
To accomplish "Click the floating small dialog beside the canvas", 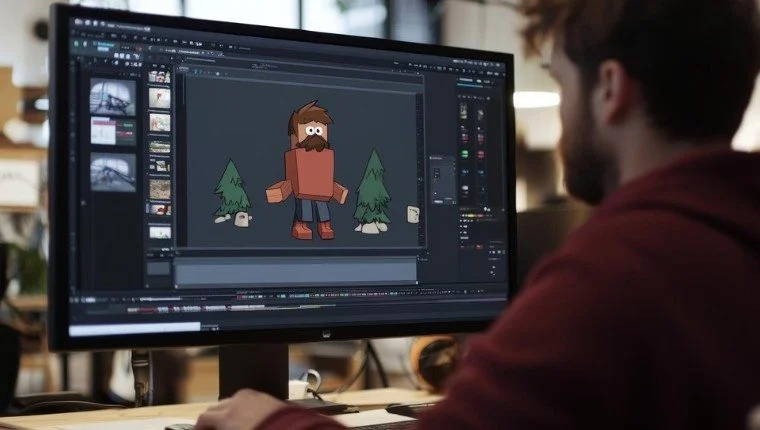I will click(x=442, y=180).
